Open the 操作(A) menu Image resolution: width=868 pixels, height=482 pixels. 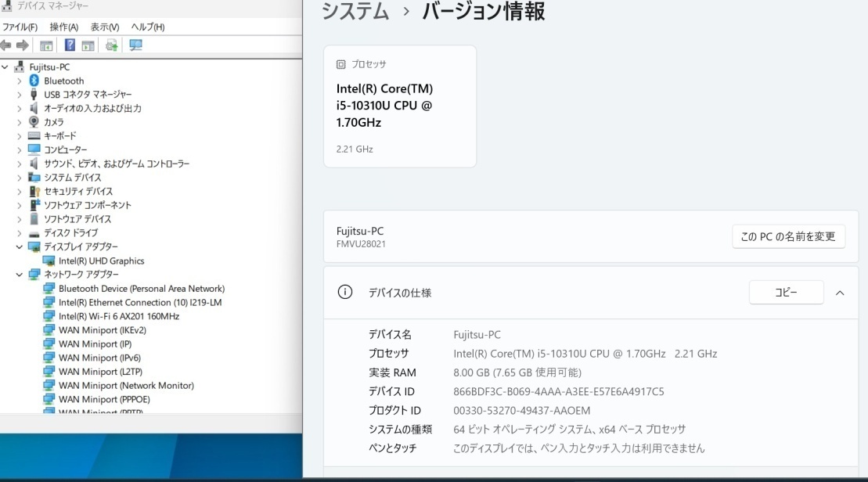click(x=63, y=27)
